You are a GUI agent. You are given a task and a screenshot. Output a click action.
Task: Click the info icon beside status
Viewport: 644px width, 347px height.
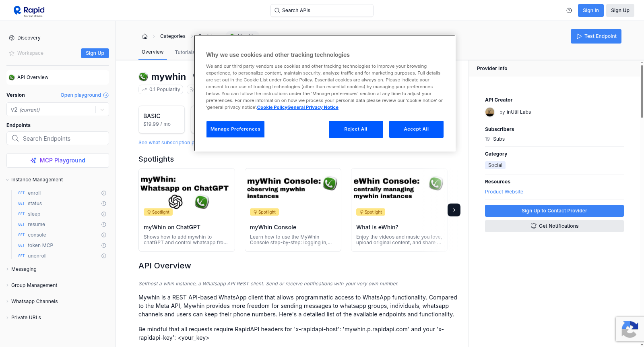(x=104, y=204)
